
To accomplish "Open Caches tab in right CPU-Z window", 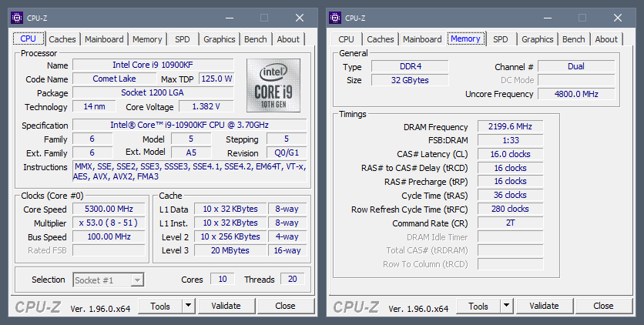I will click(381, 39).
